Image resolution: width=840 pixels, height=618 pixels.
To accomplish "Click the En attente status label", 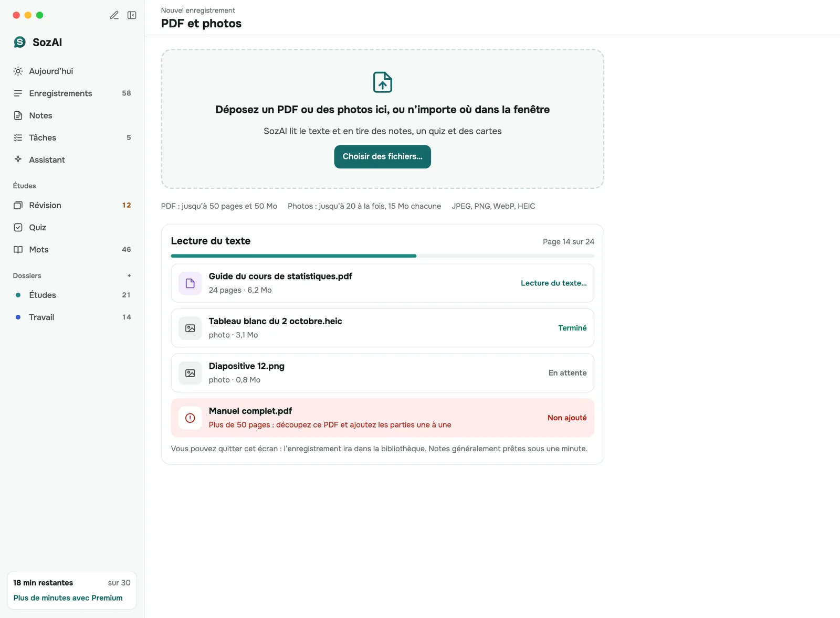I will 568,373.
